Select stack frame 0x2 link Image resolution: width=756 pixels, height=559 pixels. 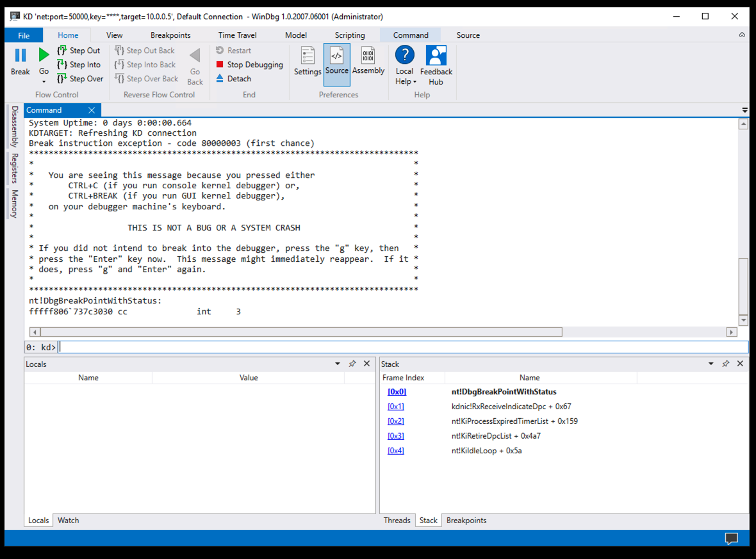[396, 421]
